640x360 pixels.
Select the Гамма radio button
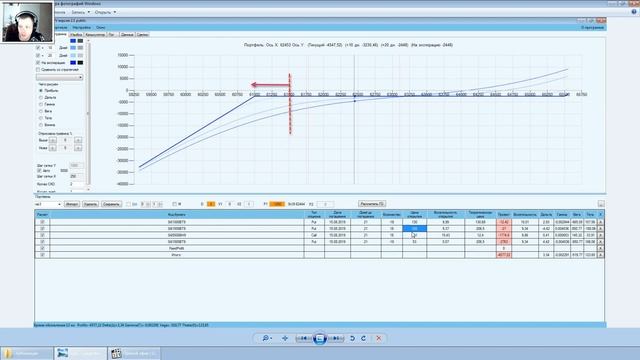(x=41, y=104)
